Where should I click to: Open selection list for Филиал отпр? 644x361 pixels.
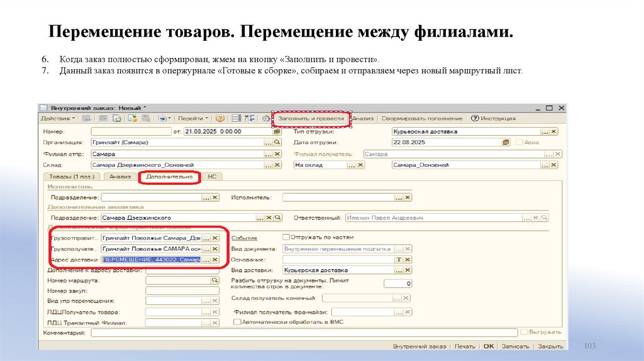(x=268, y=154)
